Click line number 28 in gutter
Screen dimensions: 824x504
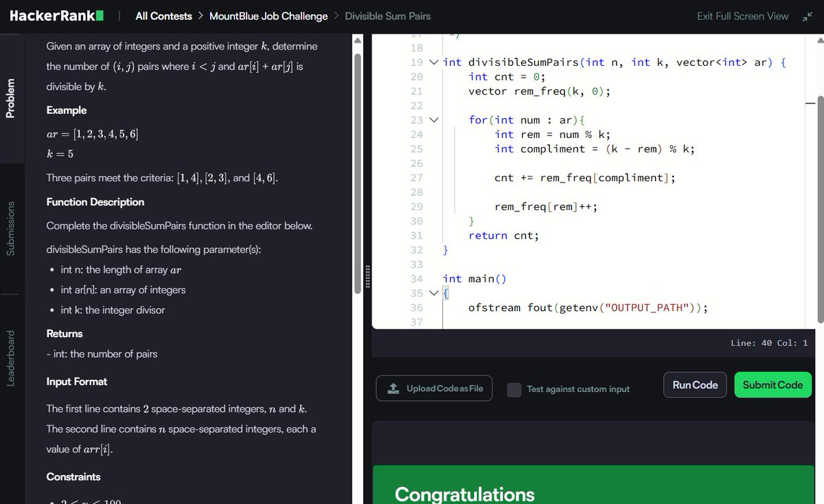[416, 192]
